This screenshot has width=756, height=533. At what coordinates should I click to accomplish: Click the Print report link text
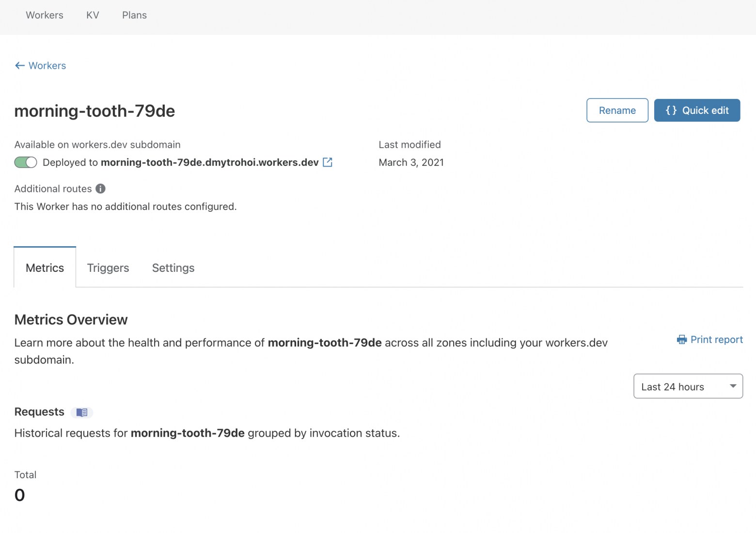(717, 340)
